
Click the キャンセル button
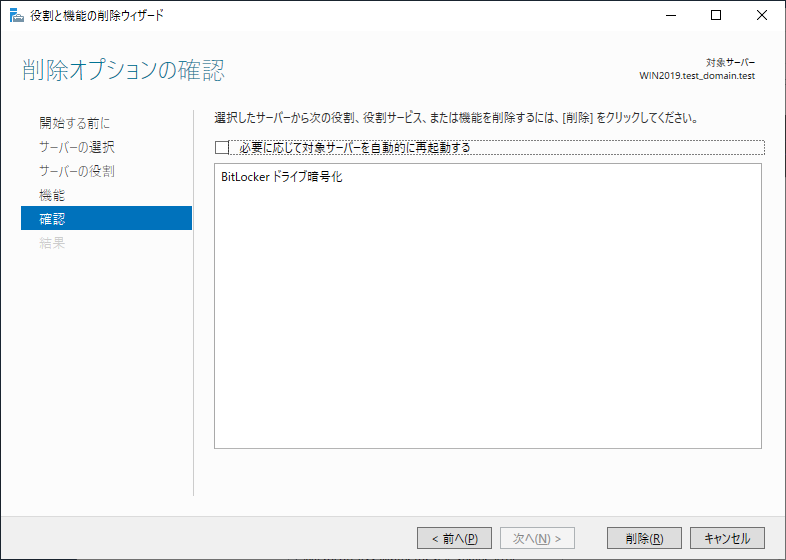(x=727, y=538)
